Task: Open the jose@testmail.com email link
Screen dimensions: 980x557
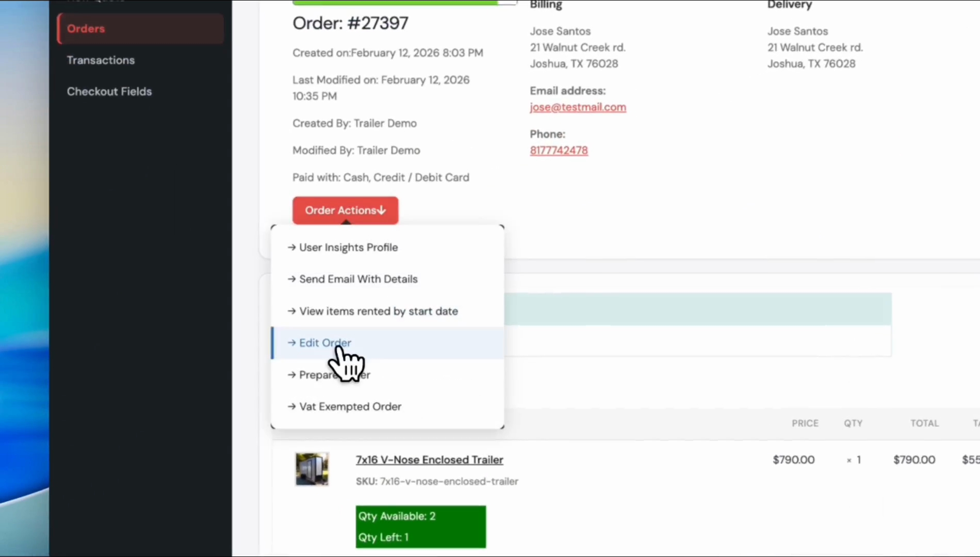Action: (x=578, y=107)
